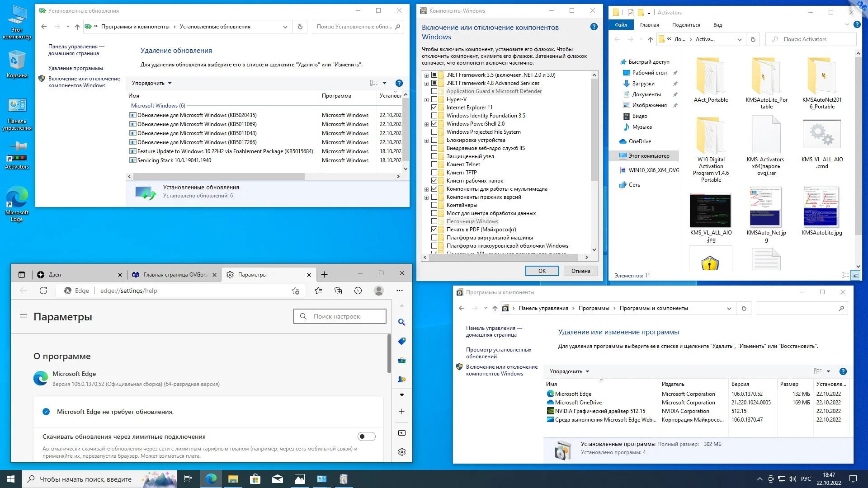Viewport: 868px width, 488px height.
Task: Open Вид ribbon tab in Explorer
Action: [717, 25]
